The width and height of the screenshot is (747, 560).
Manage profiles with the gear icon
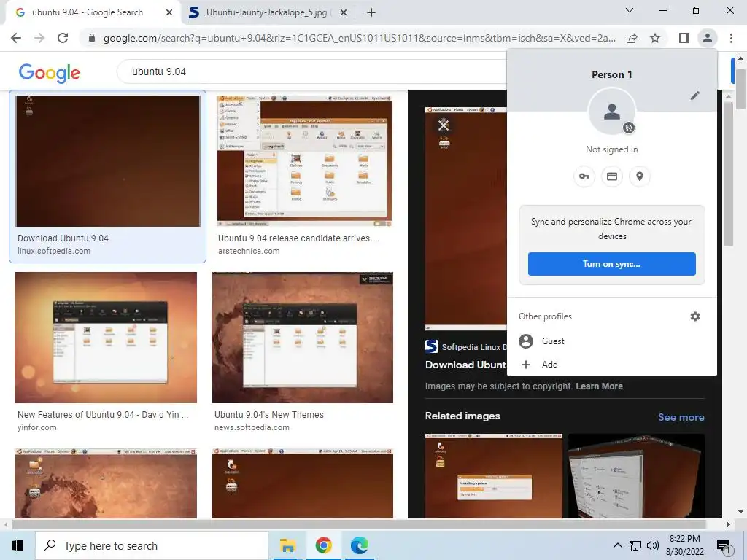pyautogui.click(x=695, y=316)
